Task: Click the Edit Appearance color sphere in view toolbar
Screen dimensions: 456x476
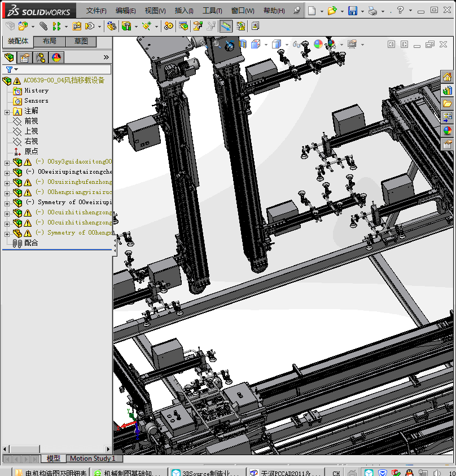Action: click(318, 44)
